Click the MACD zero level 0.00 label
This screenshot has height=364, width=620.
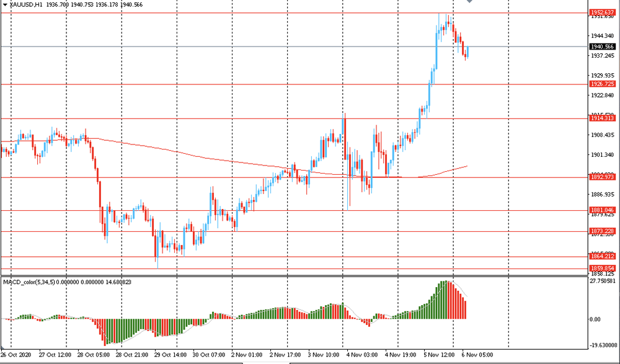(x=595, y=319)
